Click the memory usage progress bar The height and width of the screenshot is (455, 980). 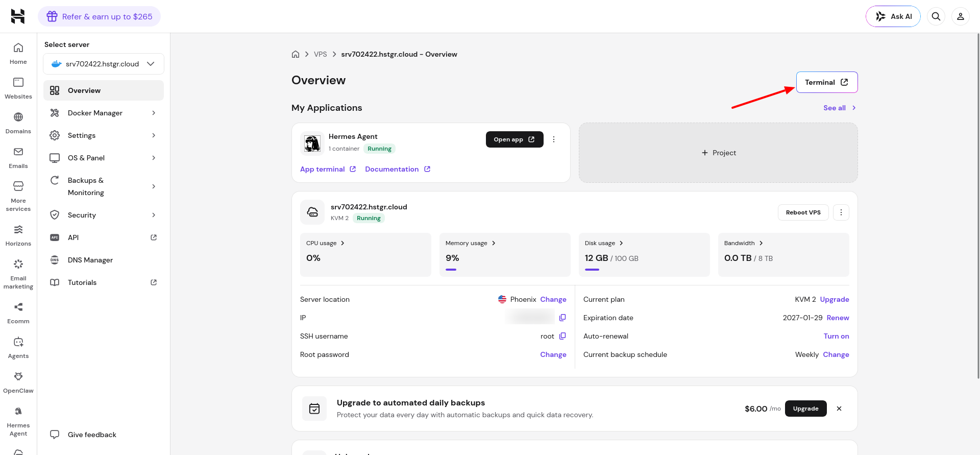pos(451,270)
